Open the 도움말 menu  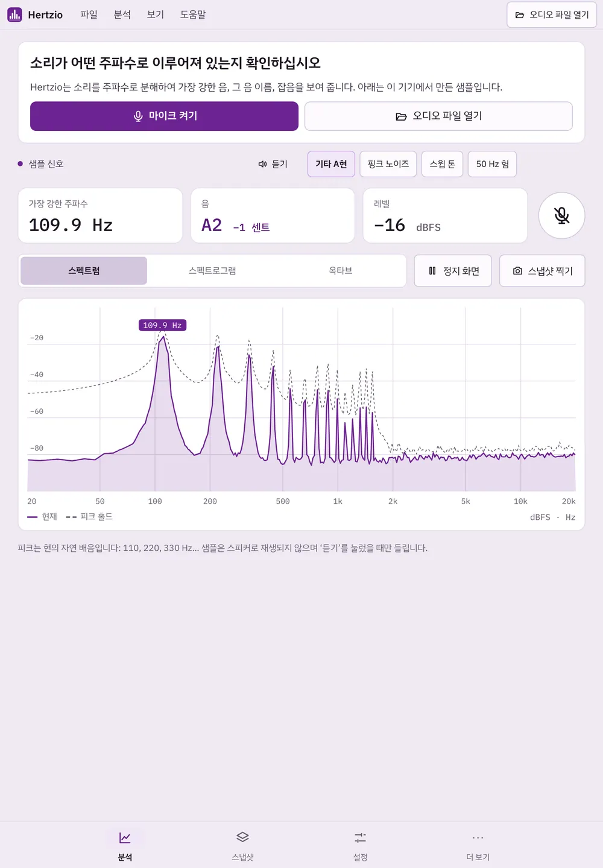[193, 14]
